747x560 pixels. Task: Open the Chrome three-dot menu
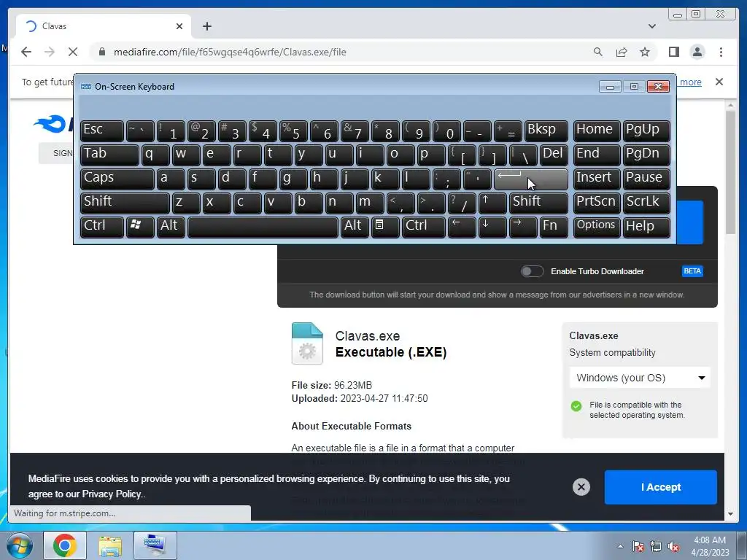pyautogui.click(x=721, y=52)
